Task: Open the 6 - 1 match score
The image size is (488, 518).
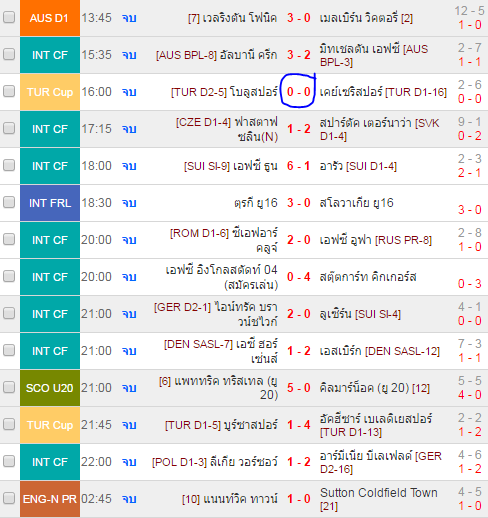Action: pyautogui.click(x=299, y=166)
